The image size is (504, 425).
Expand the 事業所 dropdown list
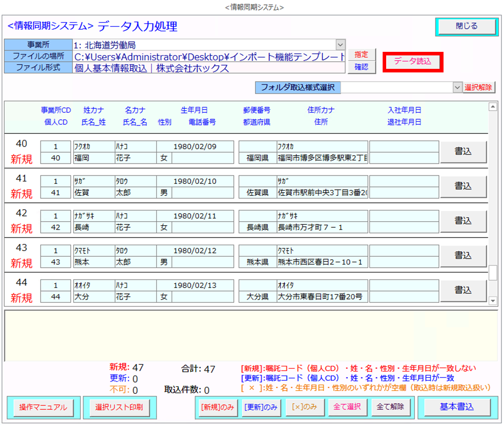point(340,45)
